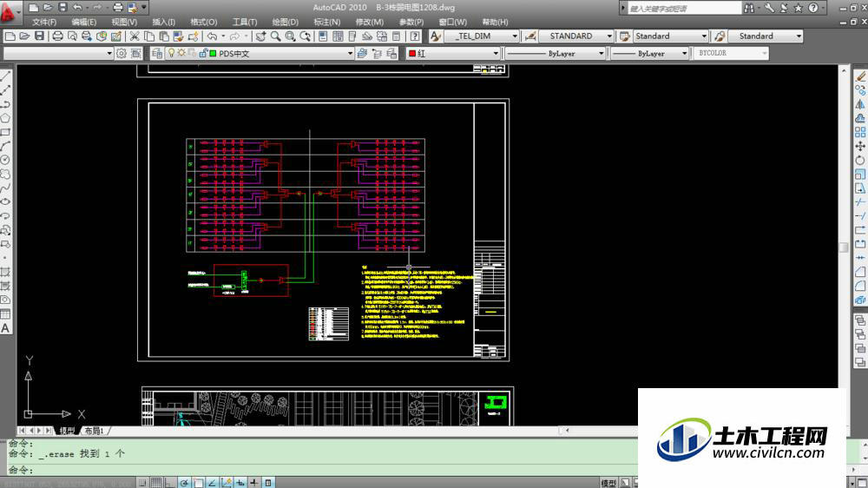
Task: Open 视图(V) menu
Action: [124, 23]
